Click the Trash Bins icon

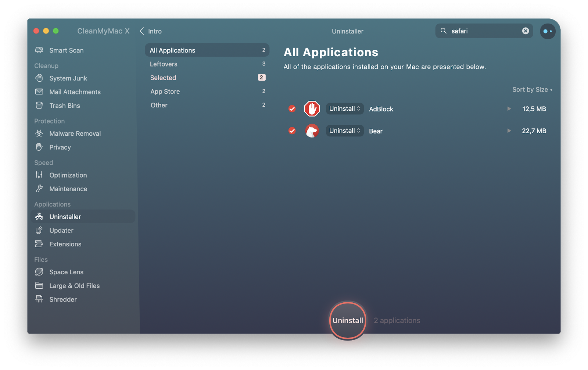click(39, 106)
